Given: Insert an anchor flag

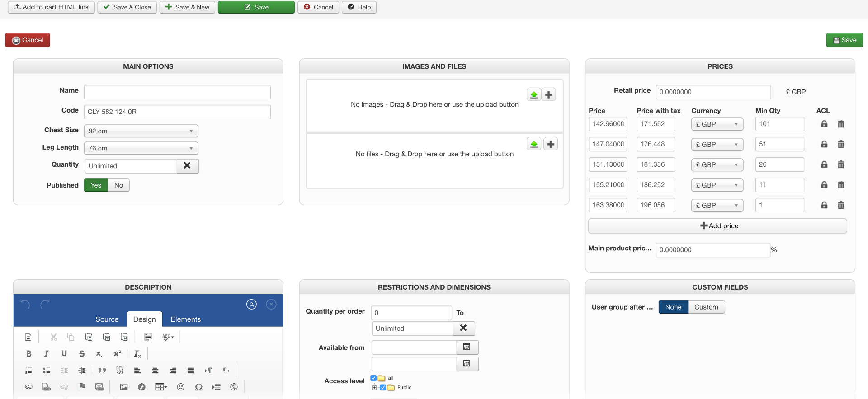Looking at the screenshot, I should point(81,387).
